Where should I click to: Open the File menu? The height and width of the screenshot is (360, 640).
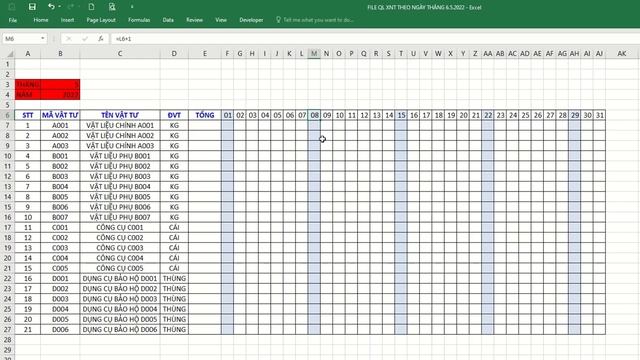[13, 20]
